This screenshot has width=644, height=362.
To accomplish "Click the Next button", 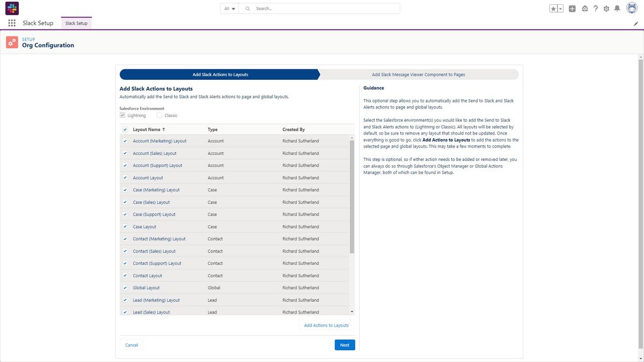I will 344,345.
